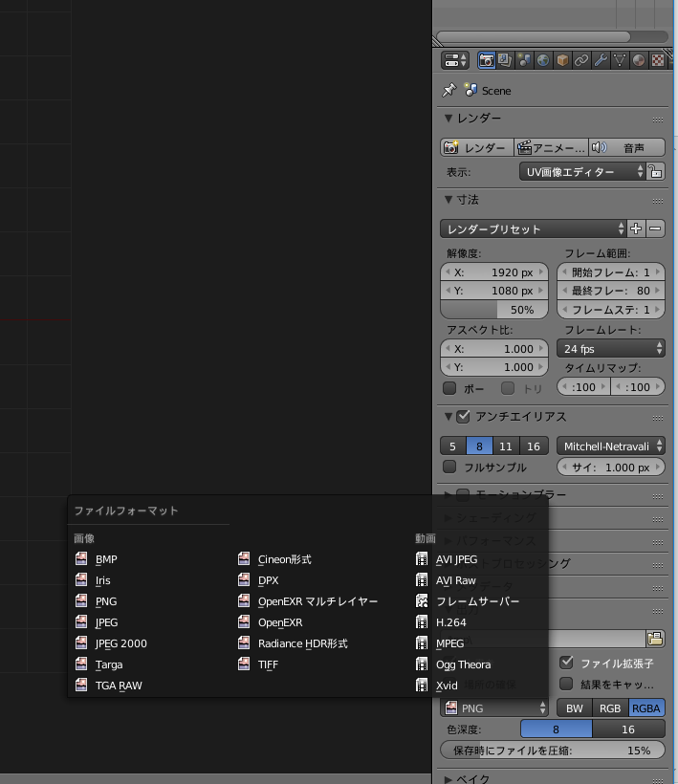
Task: Open the PNG file format dropdown
Action: click(x=494, y=708)
